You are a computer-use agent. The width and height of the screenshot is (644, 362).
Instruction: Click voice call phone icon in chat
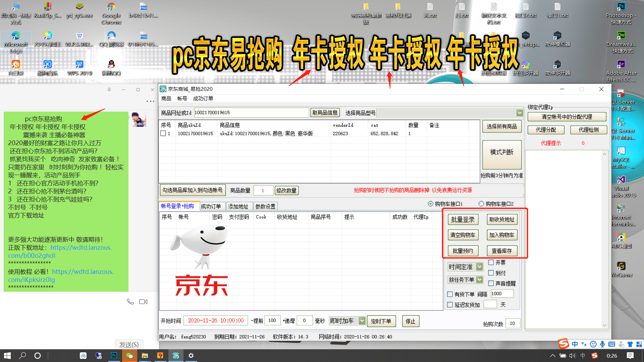coord(130,302)
